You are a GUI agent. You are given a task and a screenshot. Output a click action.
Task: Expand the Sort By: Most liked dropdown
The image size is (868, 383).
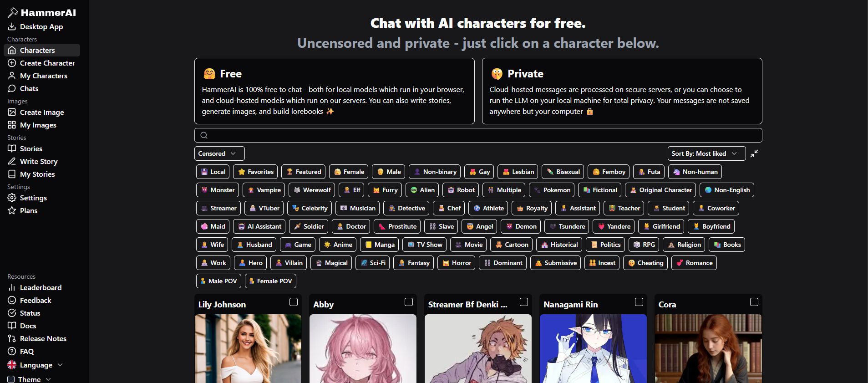(x=706, y=153)
